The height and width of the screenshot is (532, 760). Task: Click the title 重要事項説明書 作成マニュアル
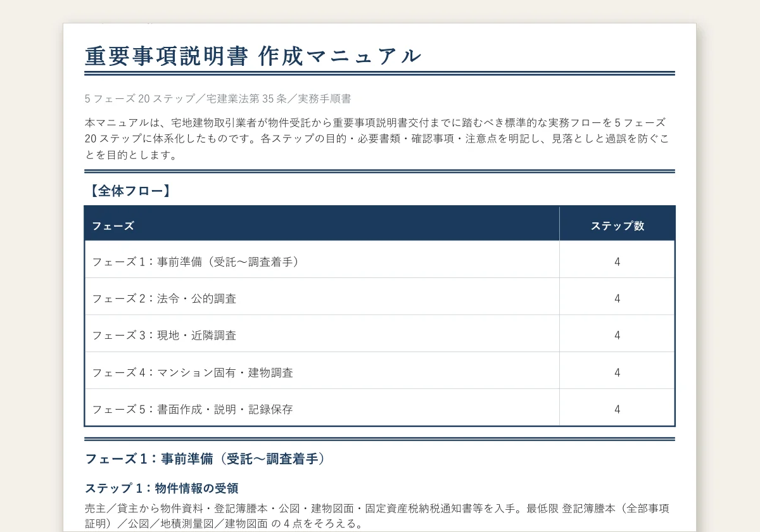click(x=253, y=56)
